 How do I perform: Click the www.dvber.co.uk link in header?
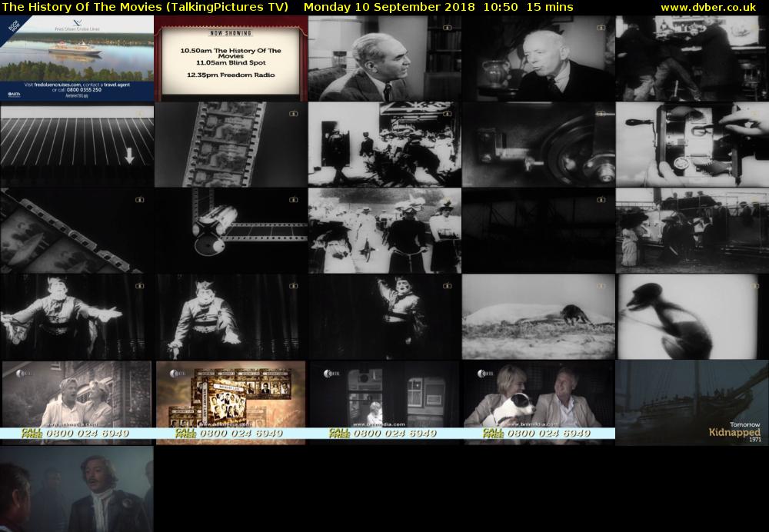pos(707,8)
